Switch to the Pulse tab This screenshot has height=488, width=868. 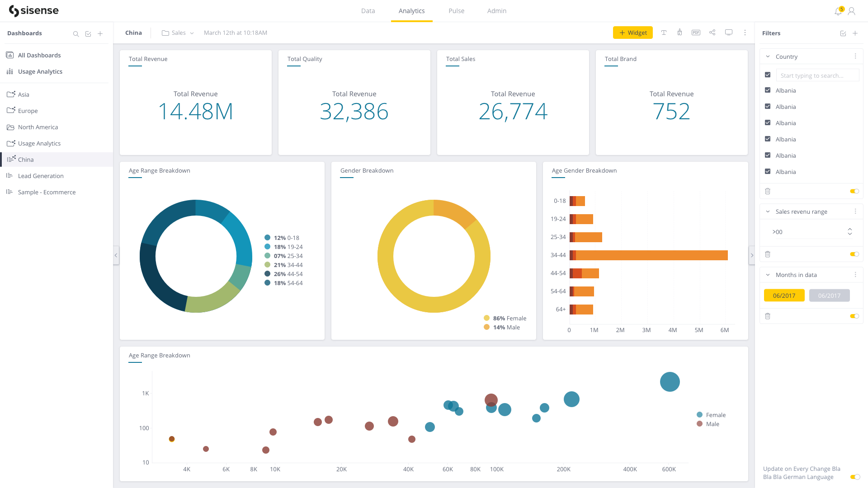coord(456,11)
